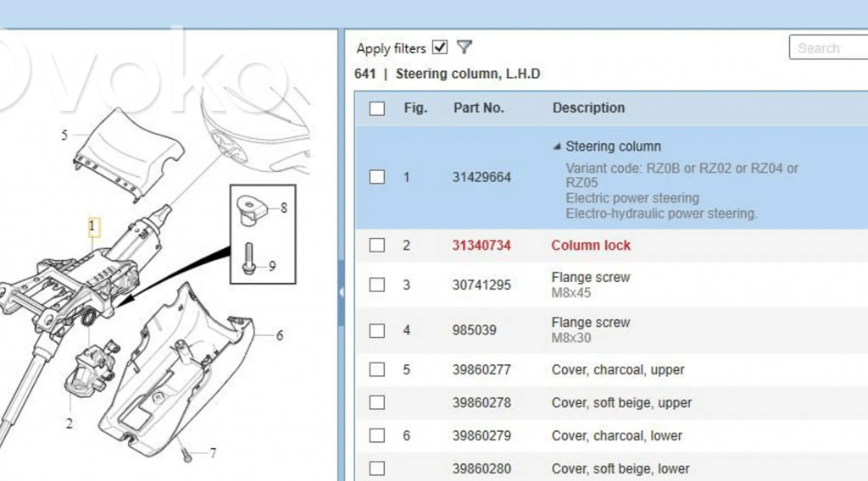This screenshot has width=868, height=481.
Task: Toggle the select-all checkbox in table header
Action: (377, 108)
